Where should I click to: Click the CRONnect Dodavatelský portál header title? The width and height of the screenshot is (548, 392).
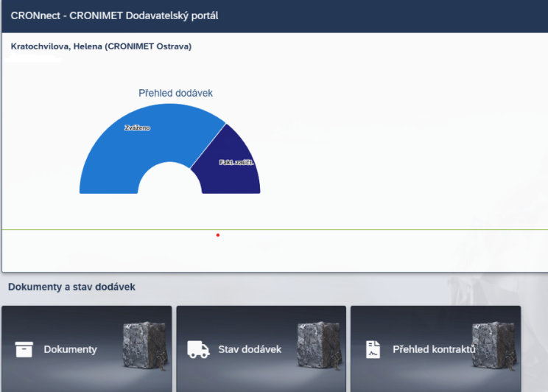click(114, 15)
